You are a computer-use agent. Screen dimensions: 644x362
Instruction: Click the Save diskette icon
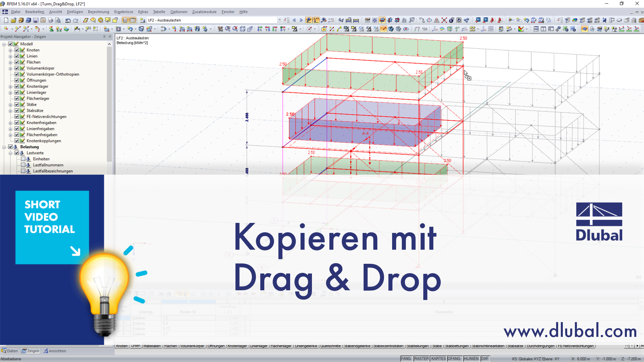(x=36, y=20)
